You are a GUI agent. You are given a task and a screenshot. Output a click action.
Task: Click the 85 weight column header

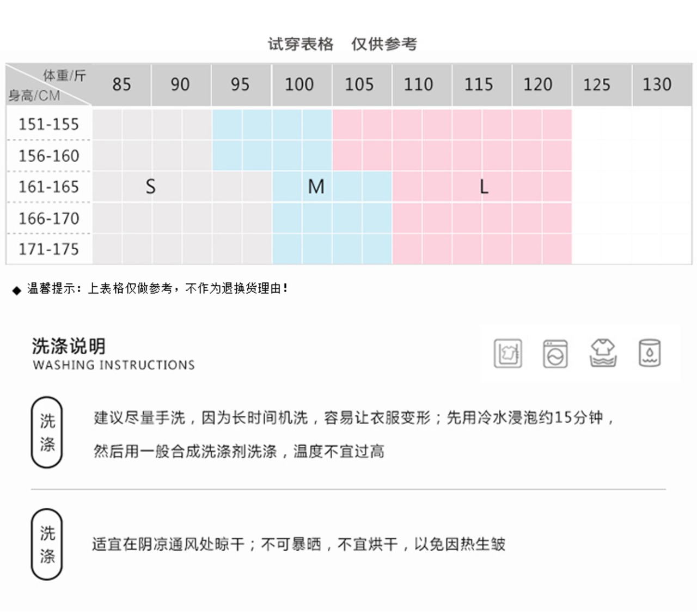(x=121, y=85)
